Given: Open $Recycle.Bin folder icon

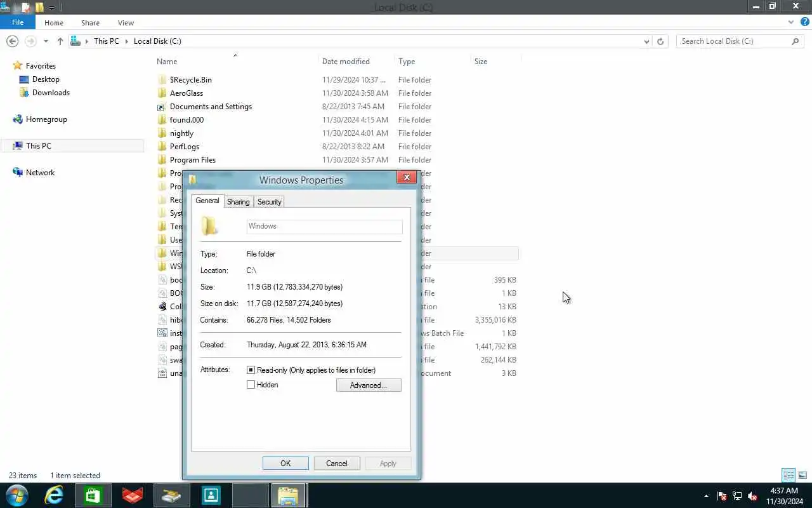Looking at the screenshot, I should coord(162,80).
